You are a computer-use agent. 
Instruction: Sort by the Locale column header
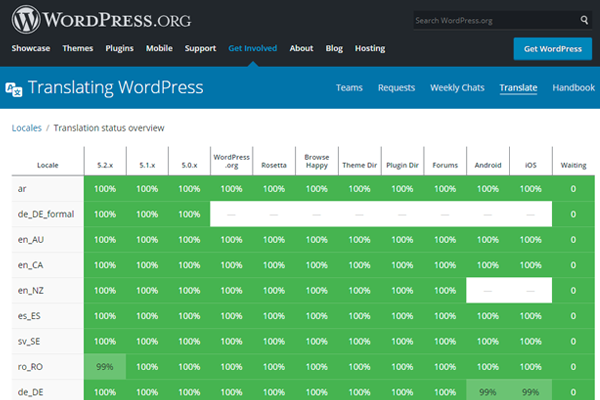click(47, 165)
